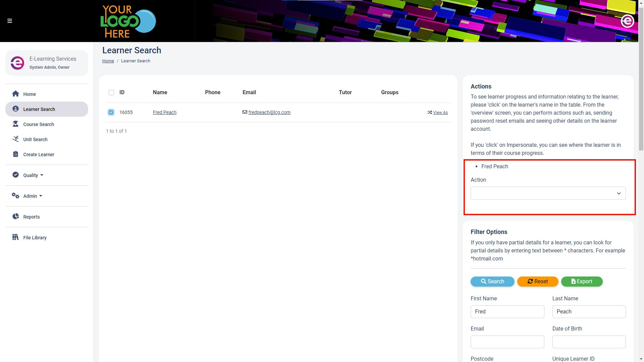Click the Last Name field containing Peach

point(589,312)
